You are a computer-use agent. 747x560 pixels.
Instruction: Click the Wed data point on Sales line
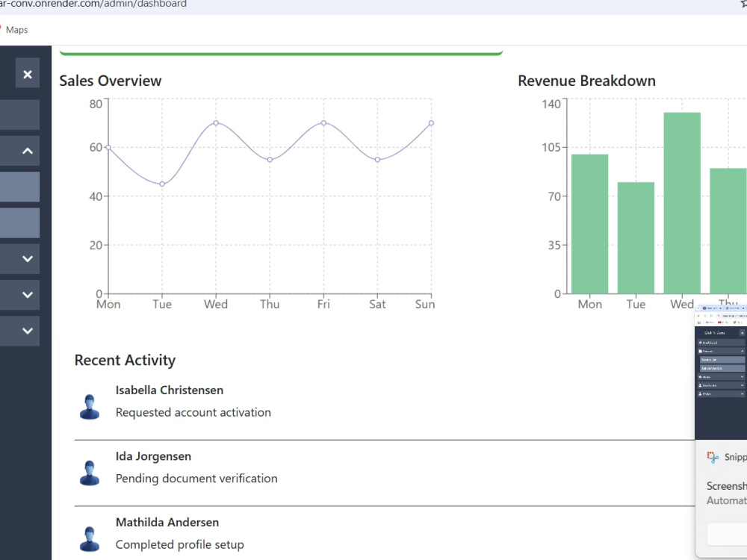pos(216,123)
